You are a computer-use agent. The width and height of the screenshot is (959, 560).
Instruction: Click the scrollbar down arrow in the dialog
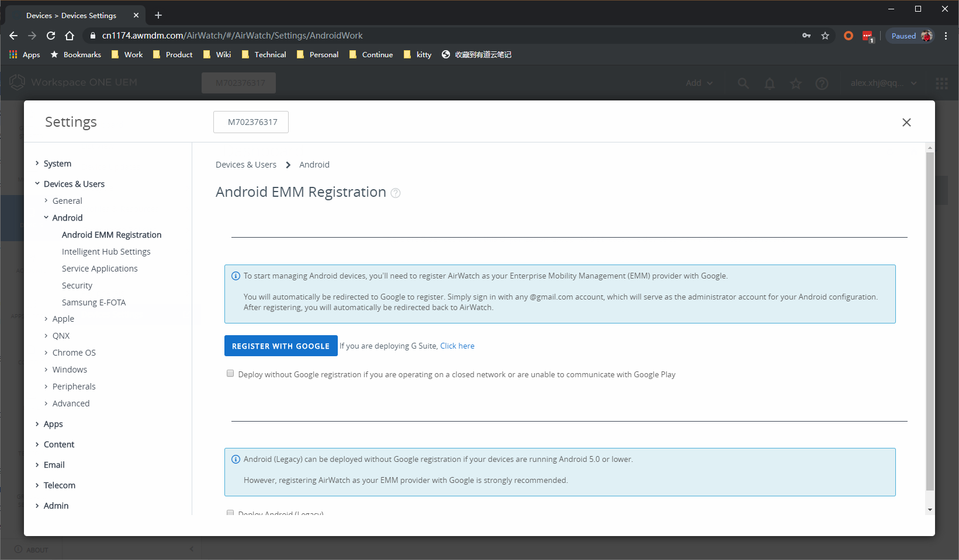[x=930, y=510]
